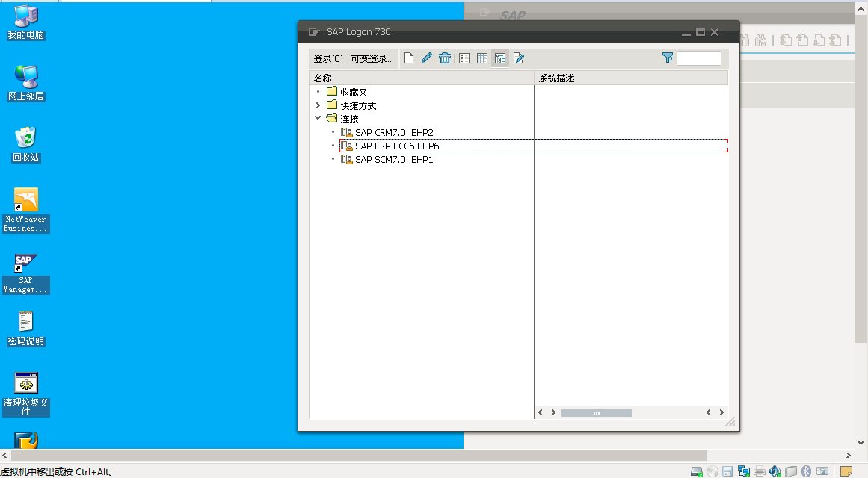Click Last Page icon in SAP window

click(x=835, y=40)
